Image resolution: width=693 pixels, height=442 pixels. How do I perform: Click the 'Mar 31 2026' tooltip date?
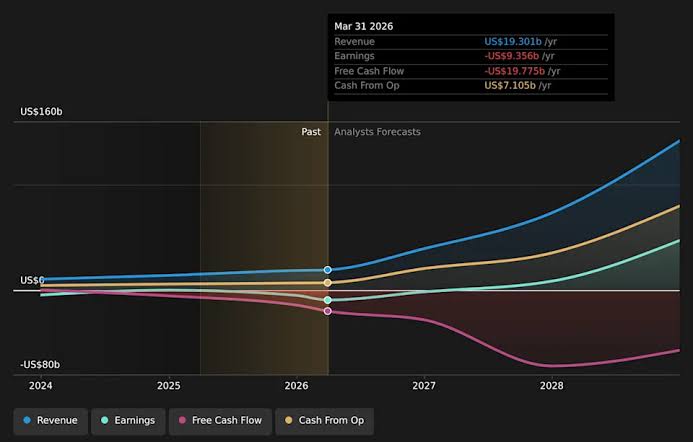(364, 27)
